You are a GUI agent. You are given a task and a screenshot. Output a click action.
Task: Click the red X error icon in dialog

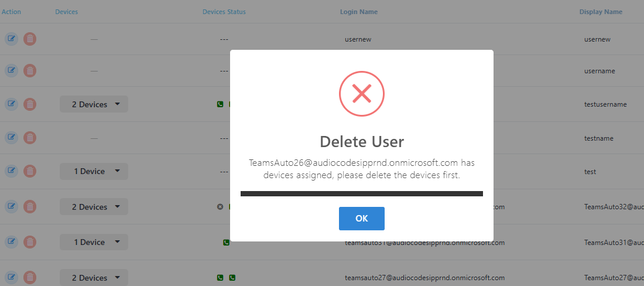(x=362, y=93)
